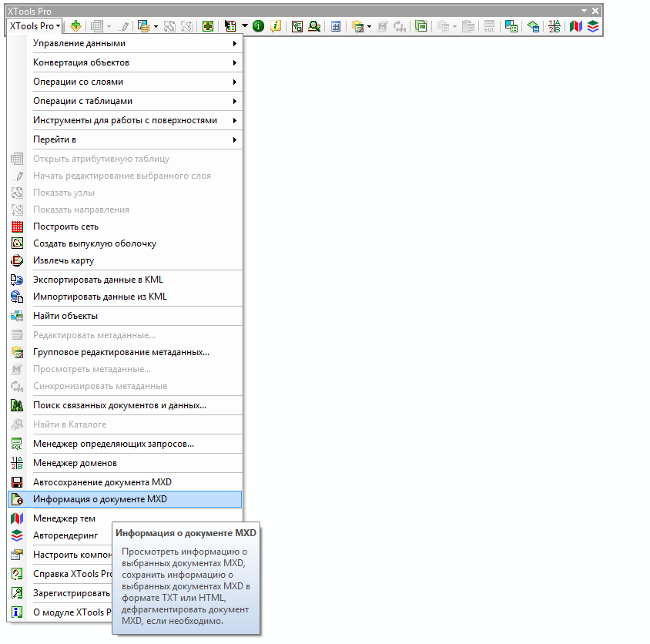Open Групповое редактирование метаданных menu item

pyautogui.click(x=125, y=352)
